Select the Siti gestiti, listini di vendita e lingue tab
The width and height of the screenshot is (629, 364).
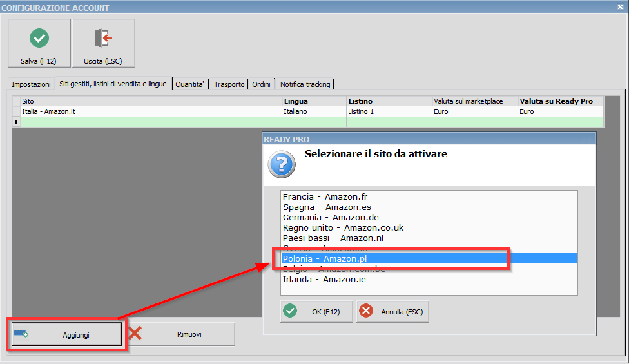[x=113, y=83]
